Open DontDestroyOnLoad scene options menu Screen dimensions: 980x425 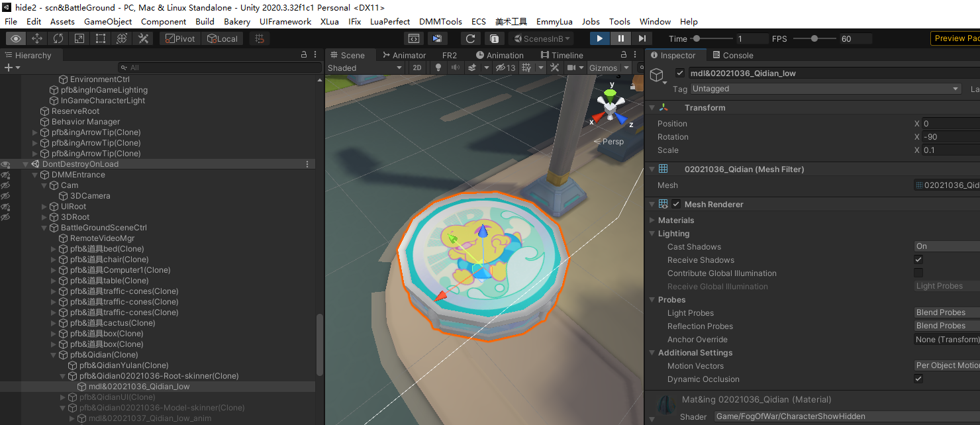point(307,164)
